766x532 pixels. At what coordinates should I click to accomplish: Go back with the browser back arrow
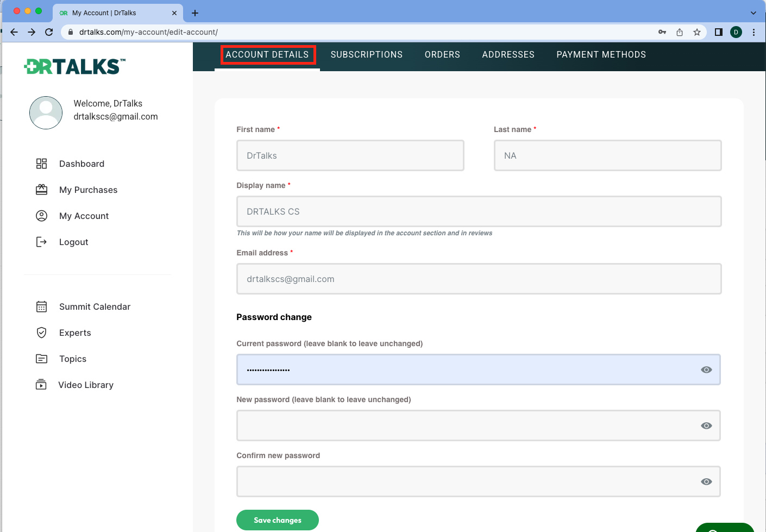(14, 32)
